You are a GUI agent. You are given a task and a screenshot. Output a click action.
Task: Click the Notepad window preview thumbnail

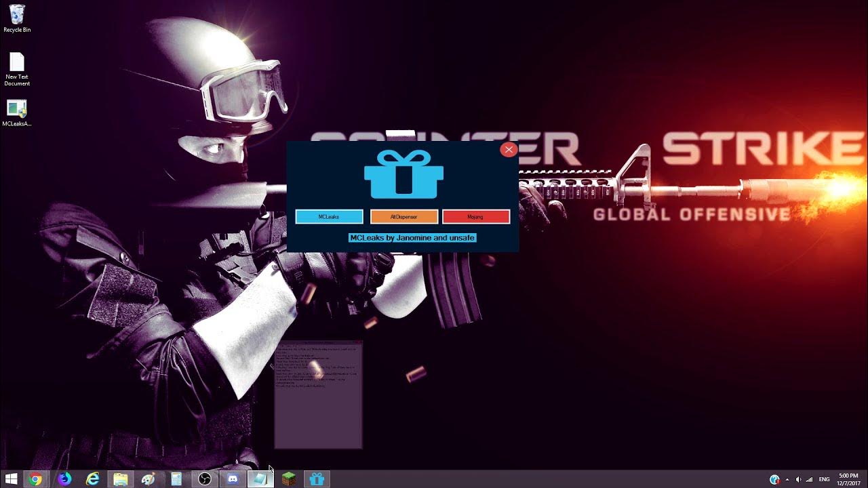point(319,394)
